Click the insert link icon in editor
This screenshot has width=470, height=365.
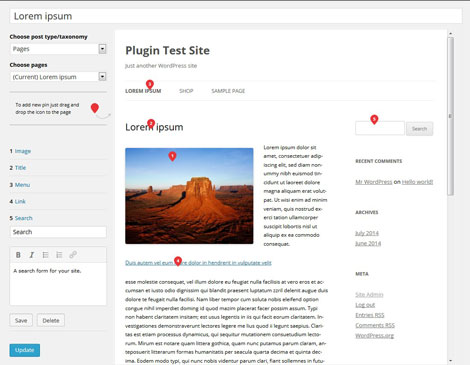click(x=73, y=255)
